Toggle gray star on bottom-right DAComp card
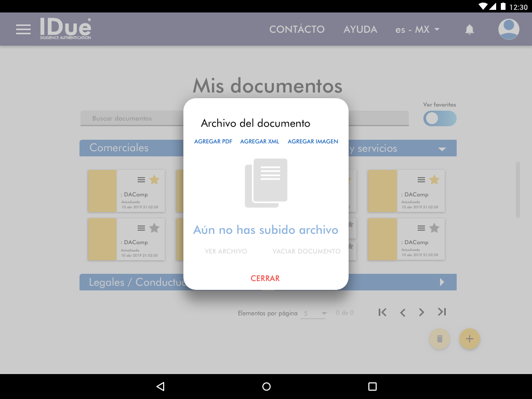532x399 pixels. (434, 228)
